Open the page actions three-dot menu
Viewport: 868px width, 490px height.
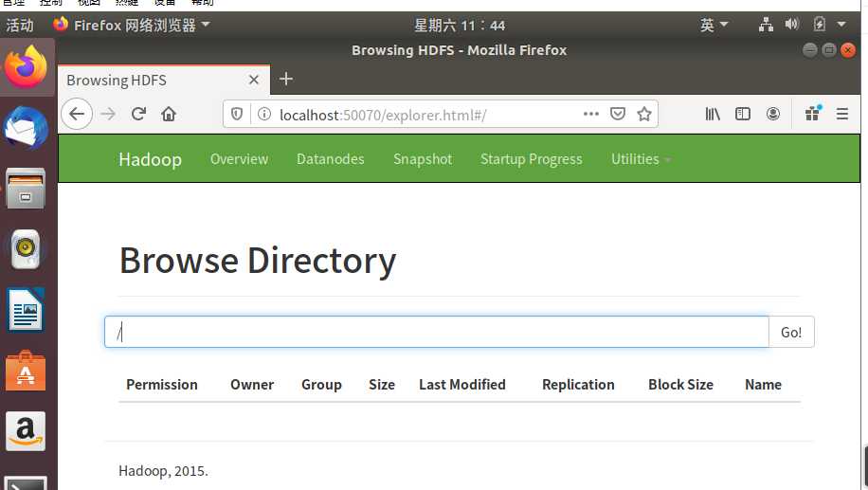tap(591, 114)
